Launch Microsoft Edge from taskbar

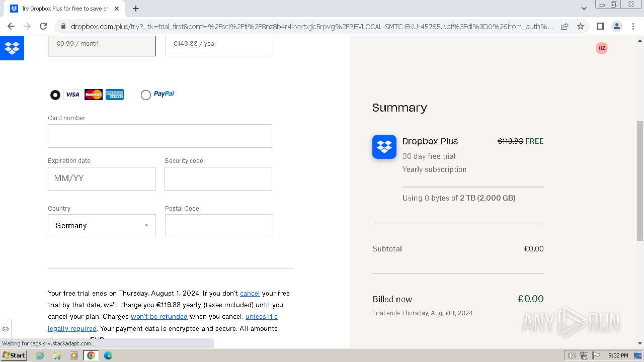coord(108,355)
